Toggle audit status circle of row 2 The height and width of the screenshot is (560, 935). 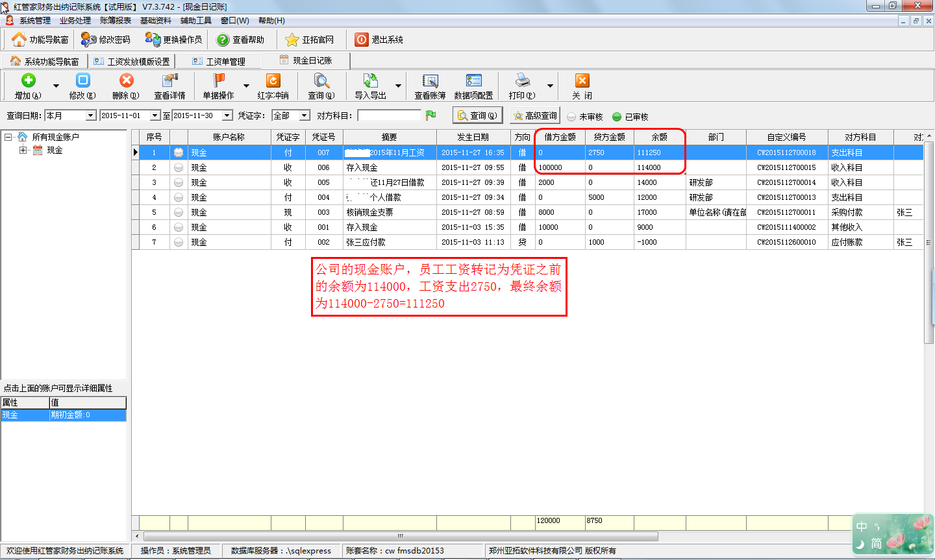pyautogui.click(x=179, y=167)
